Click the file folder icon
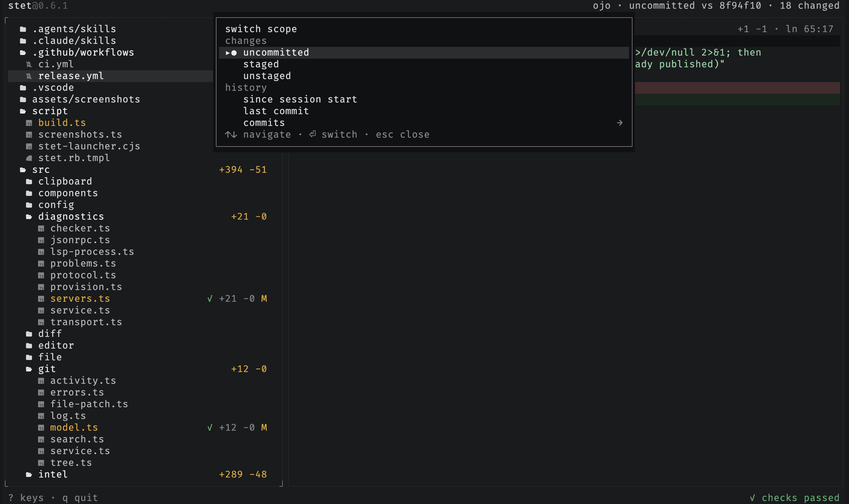The height and width of the screenshot is (504, 849). (29, 358)
